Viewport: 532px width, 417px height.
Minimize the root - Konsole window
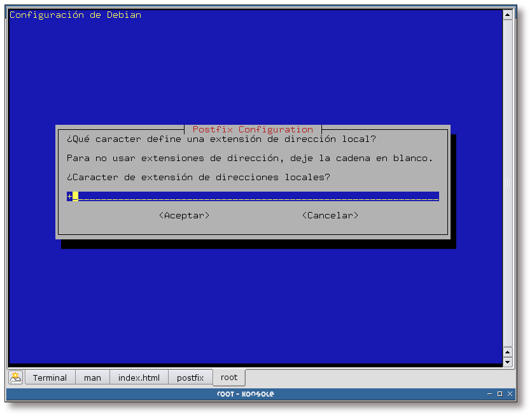[x=489, y=394]
